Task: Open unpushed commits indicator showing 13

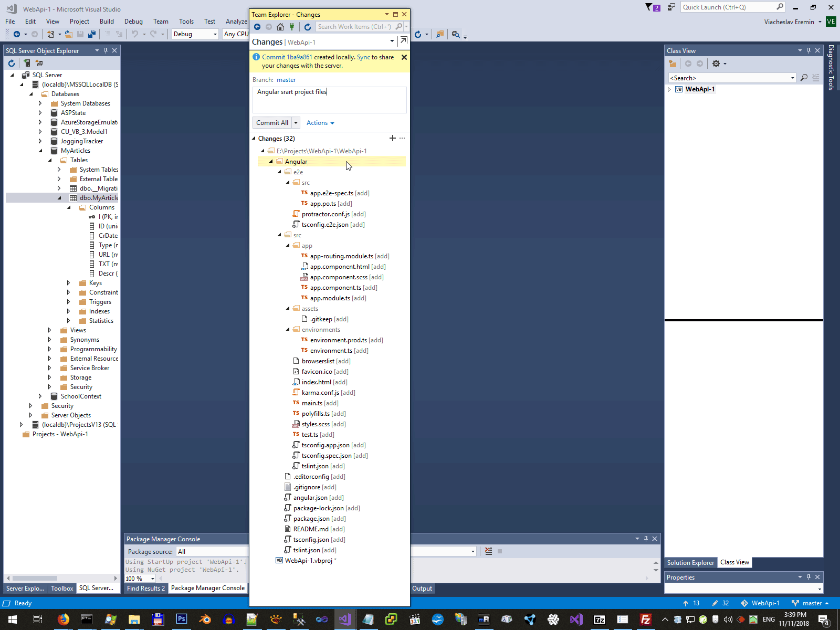Action: click(x=691, y=603)
